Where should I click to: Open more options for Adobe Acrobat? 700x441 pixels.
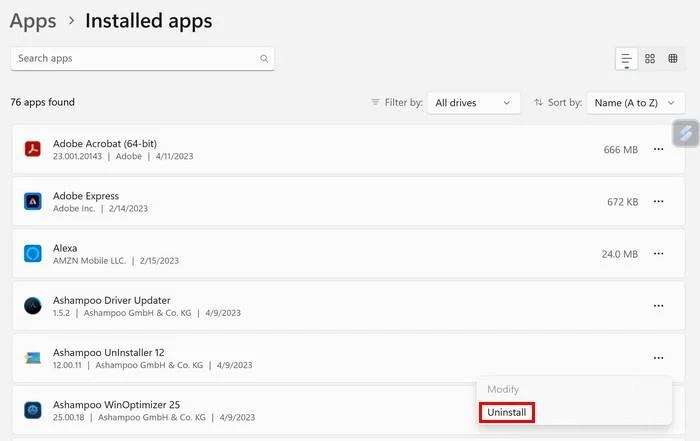(x=658, y=150)
